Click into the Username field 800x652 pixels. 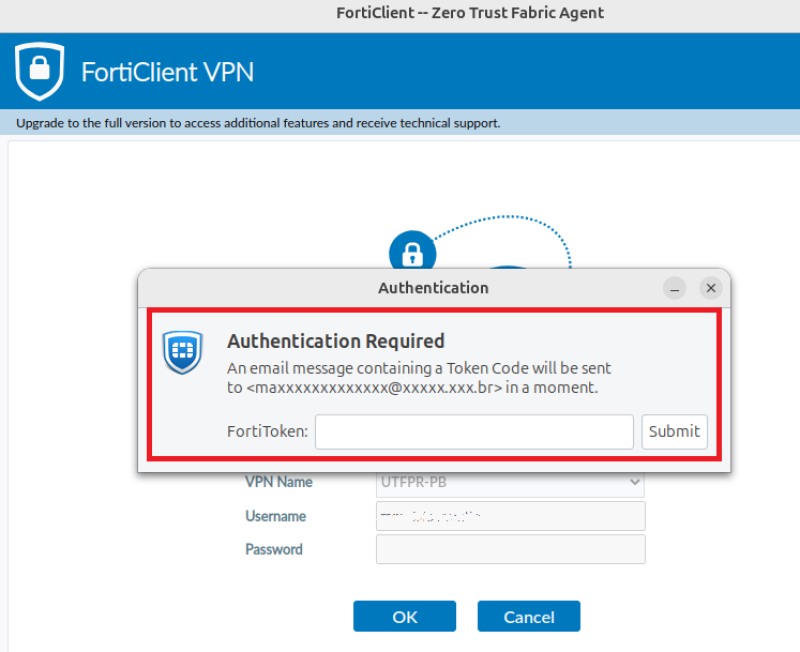coord(510,516)
